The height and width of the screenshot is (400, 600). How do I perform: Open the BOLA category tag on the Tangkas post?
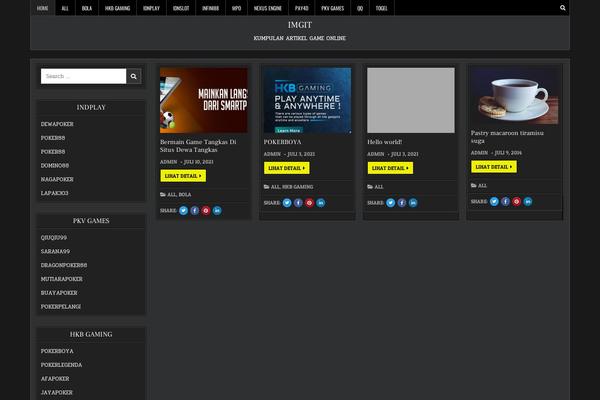tap(185, 194)
